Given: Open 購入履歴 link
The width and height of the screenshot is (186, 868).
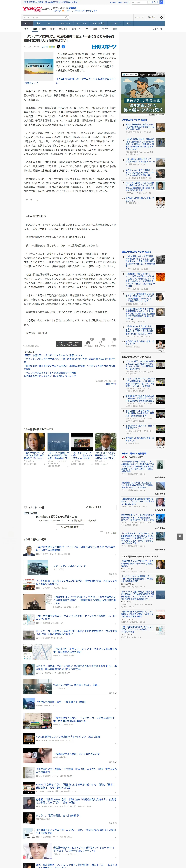Looking at the screenshot, I should pyautogui.click(x=152, y=18).
